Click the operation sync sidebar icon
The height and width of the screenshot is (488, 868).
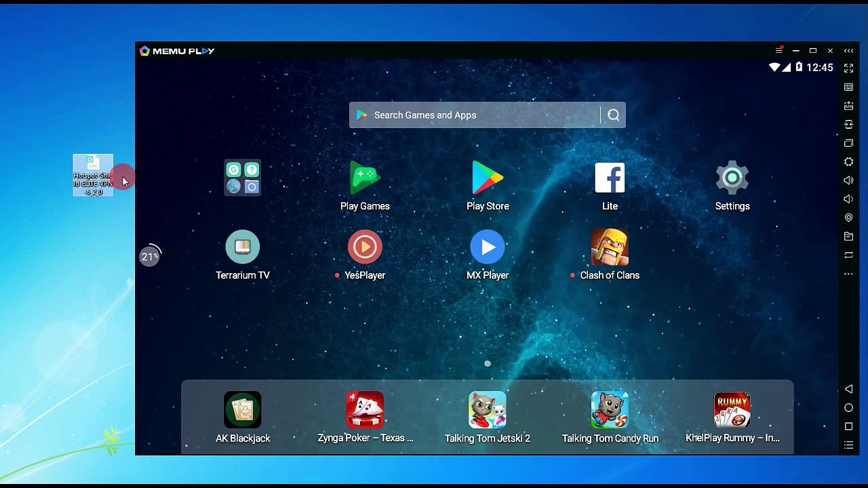tap(848, 255)
